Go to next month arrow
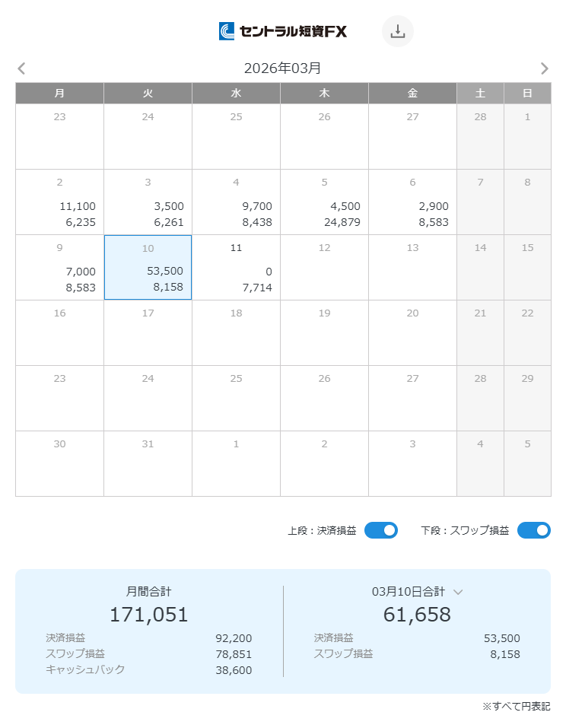The height and width of the screenshot is (728, 566). [544, 68]
